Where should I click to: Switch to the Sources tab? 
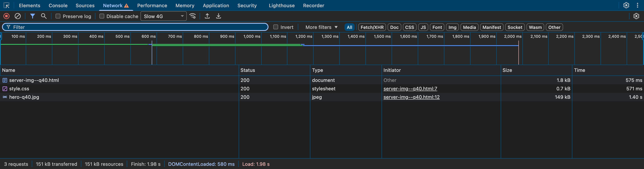click(85, 5)
